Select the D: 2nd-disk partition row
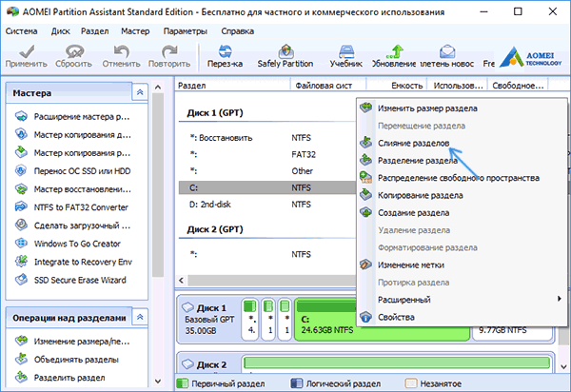The image size is (571, 392). [267, 205]
